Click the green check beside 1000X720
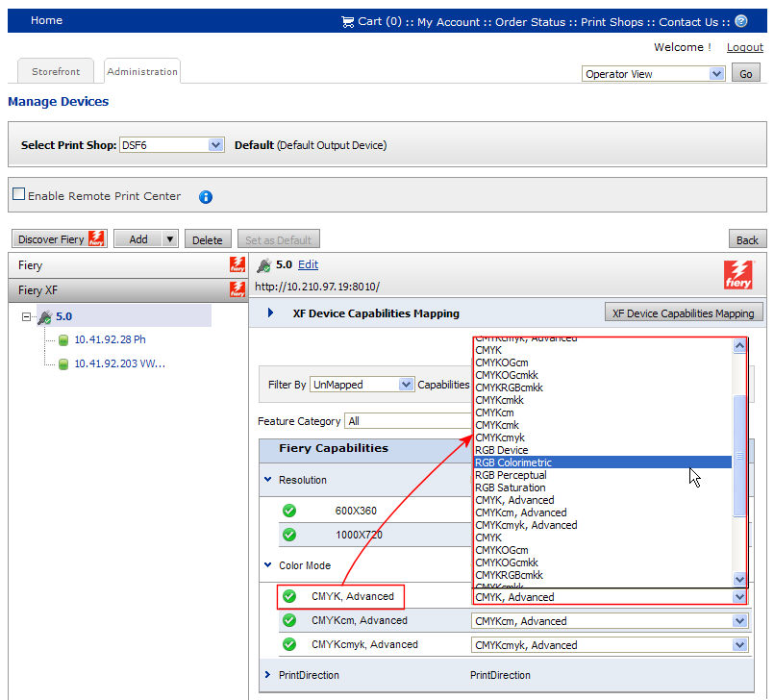 click(289, 535)
